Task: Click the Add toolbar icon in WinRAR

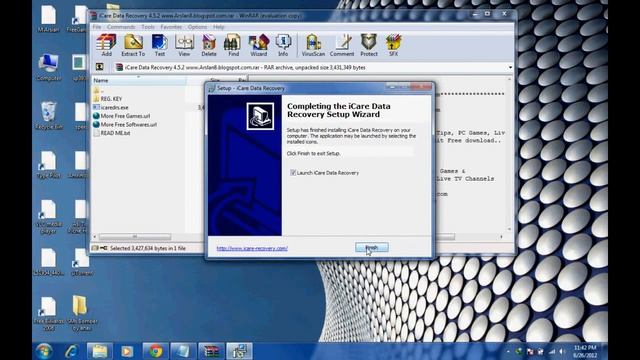Action: (106, 45)
